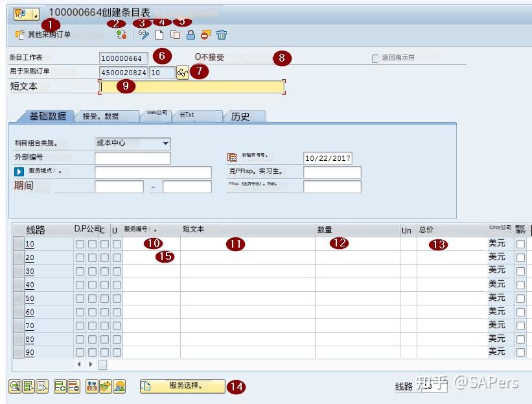
Task: Click the delete trash can icon
Action: (221, 34)
